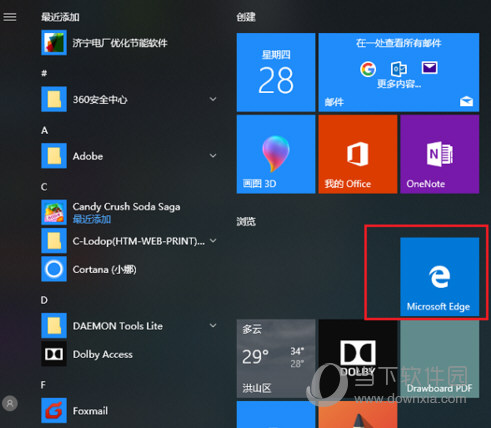Click the 创建 tile group title
Screen dimensions: 491x428
[246, 17]
